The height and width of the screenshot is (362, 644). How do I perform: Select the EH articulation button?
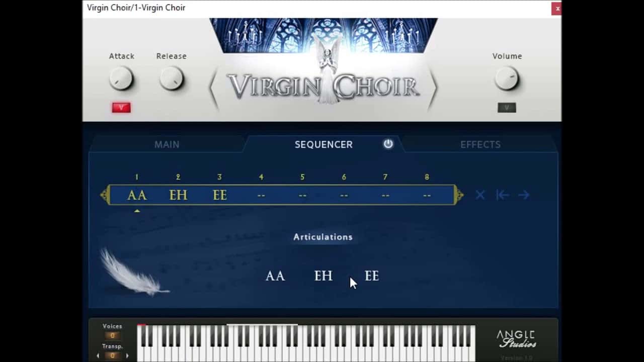324,276
